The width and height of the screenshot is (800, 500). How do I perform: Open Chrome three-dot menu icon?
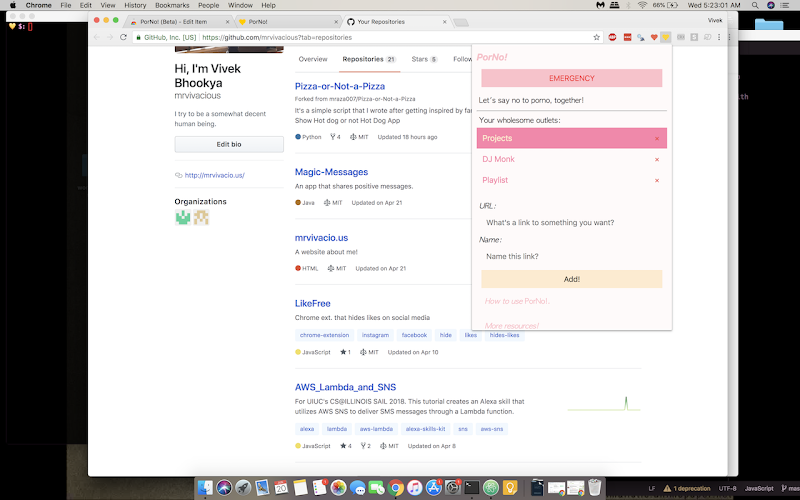click(x=719, y=37)
